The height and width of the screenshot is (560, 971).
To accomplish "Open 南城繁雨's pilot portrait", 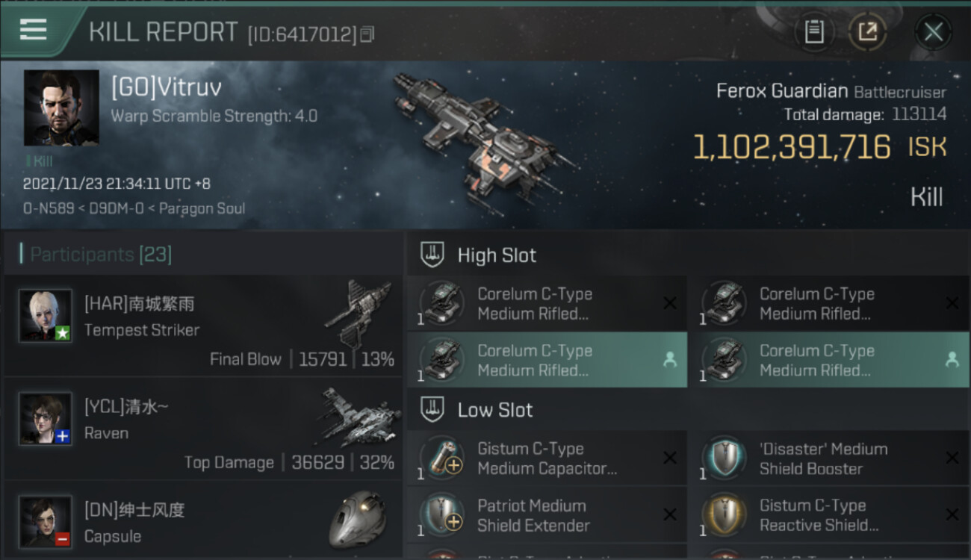I will point(46,315).
